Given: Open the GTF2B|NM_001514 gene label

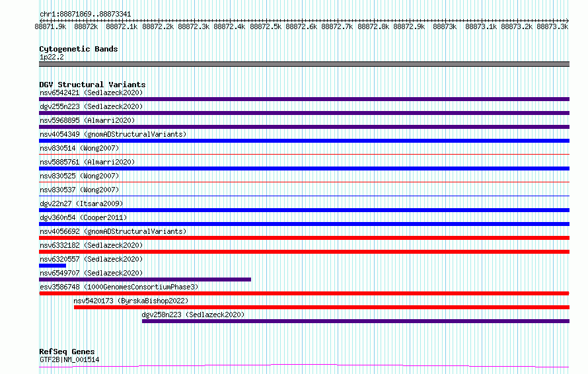Looking at the screenshot, I should [69, 359].
